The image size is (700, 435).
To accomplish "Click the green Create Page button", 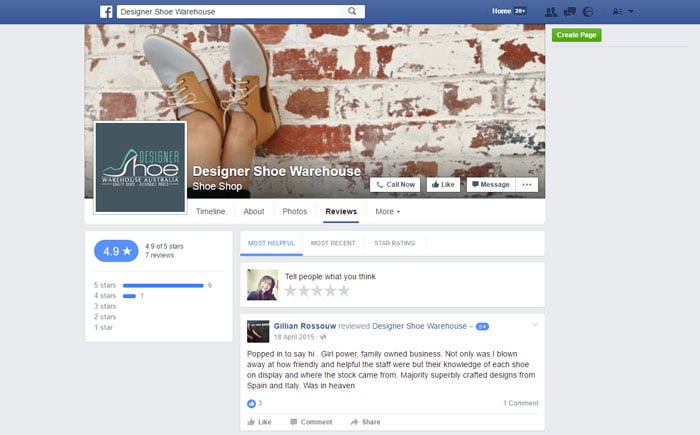I will (576, 35).
